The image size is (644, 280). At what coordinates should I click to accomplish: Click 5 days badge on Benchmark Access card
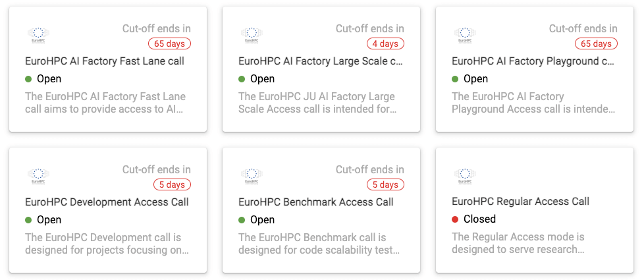click(x=385, y=185)
